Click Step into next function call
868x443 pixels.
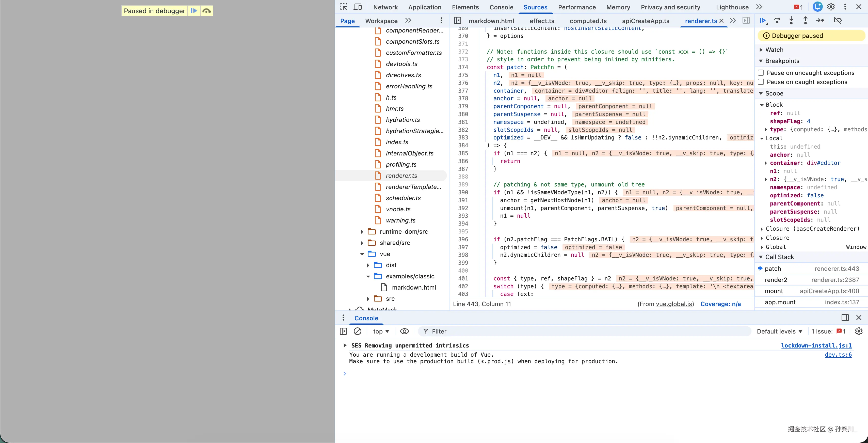click(x=791, y=21)
